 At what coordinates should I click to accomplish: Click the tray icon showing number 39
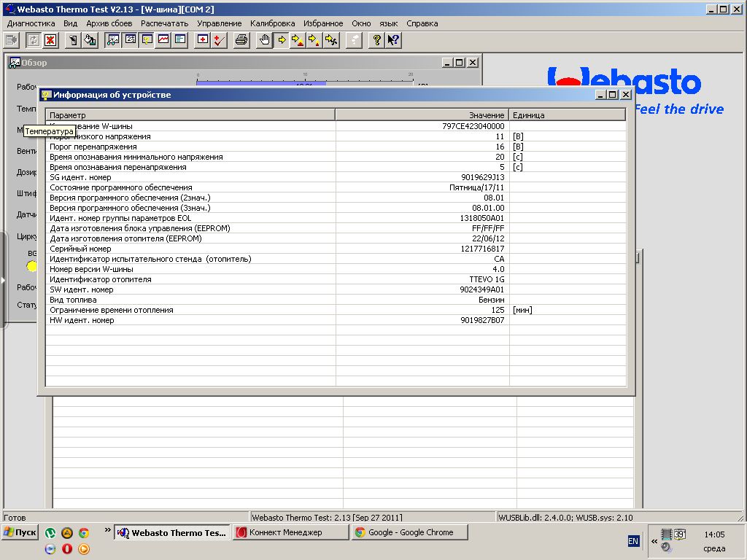pos(679,534)
